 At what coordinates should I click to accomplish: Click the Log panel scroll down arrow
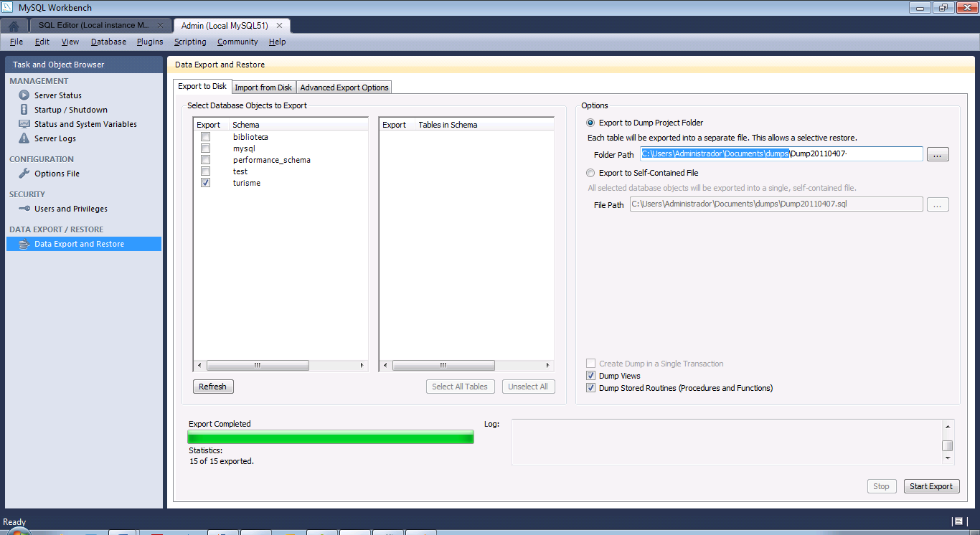948,458
